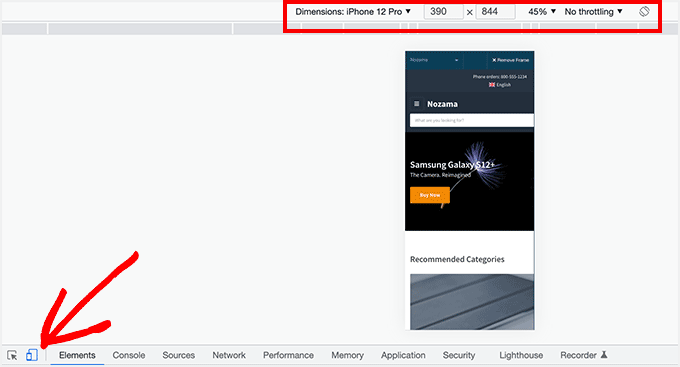This screenshot has height=367, width=680.
Task: Click the Remove Frame button
Action: (x=510, y=60)
